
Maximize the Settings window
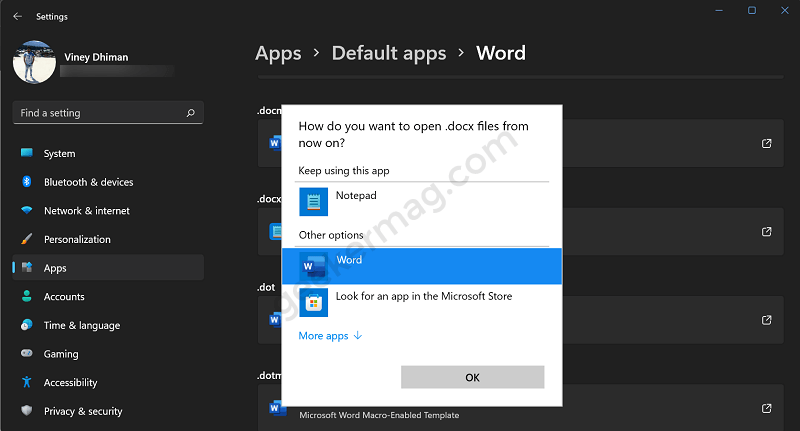pyautogui.click(x=752, y=10)
